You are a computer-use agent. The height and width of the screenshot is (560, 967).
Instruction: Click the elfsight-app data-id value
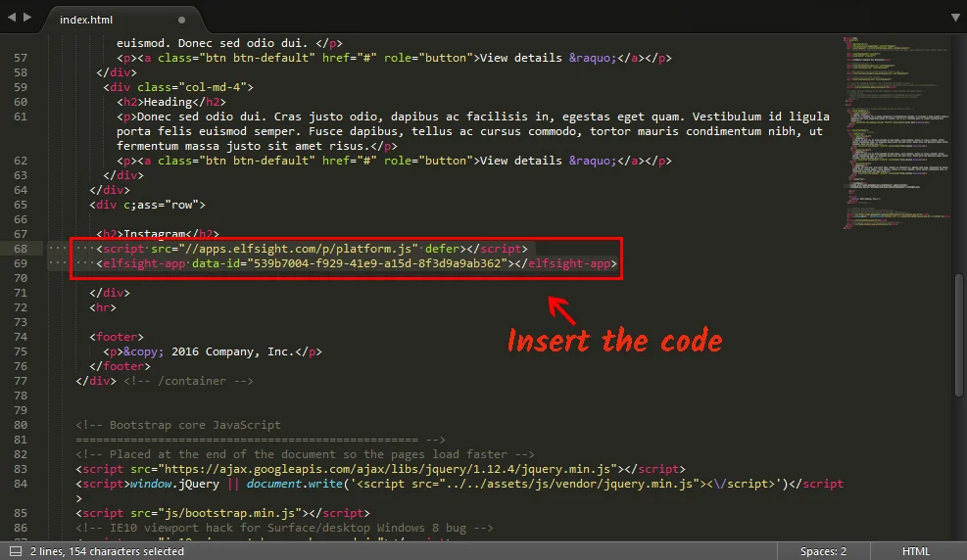point(377,263)
